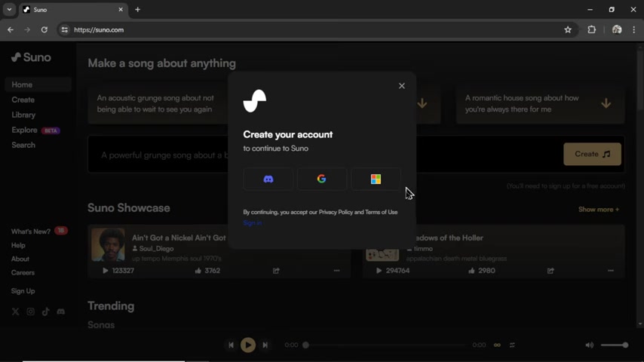Open Explore BETA in sidebar

35,130
